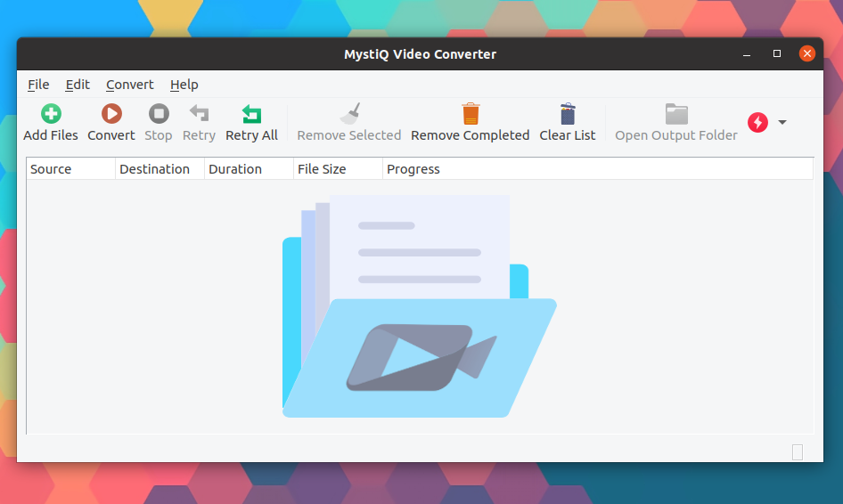Maximize the MystiQ Video Converter window
This screenshot has height=504, width=843.
(777, 53)
